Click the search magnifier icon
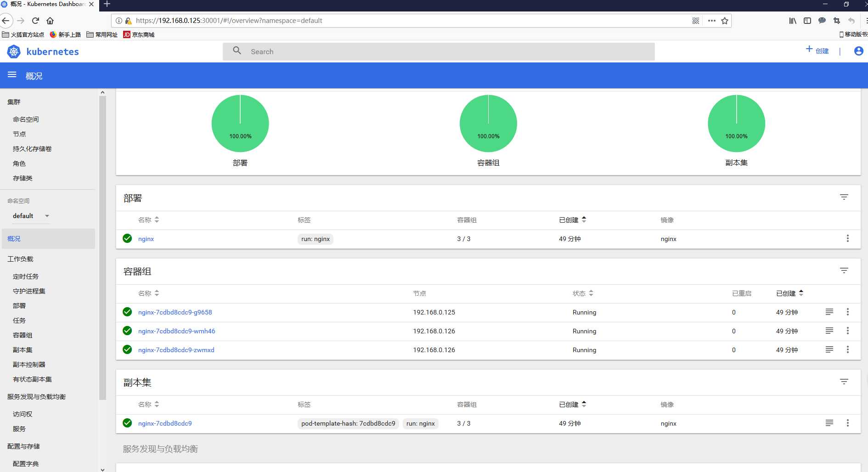Viewport: 868px width, 472px height. pos(237,51)
